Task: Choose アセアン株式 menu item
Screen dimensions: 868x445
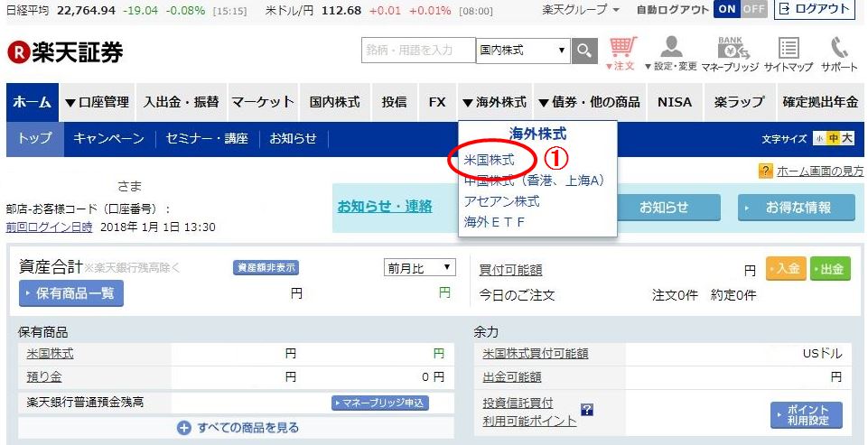Action: tap(501, 201)
